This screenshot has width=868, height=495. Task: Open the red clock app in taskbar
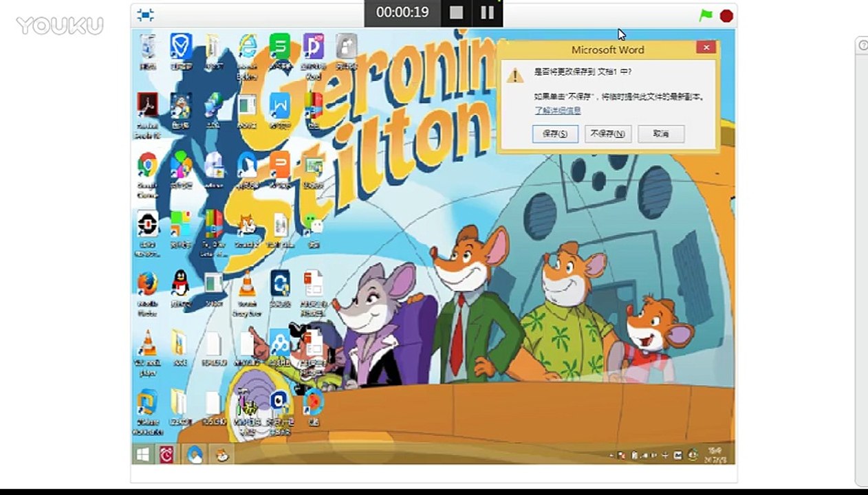(166, 454)
